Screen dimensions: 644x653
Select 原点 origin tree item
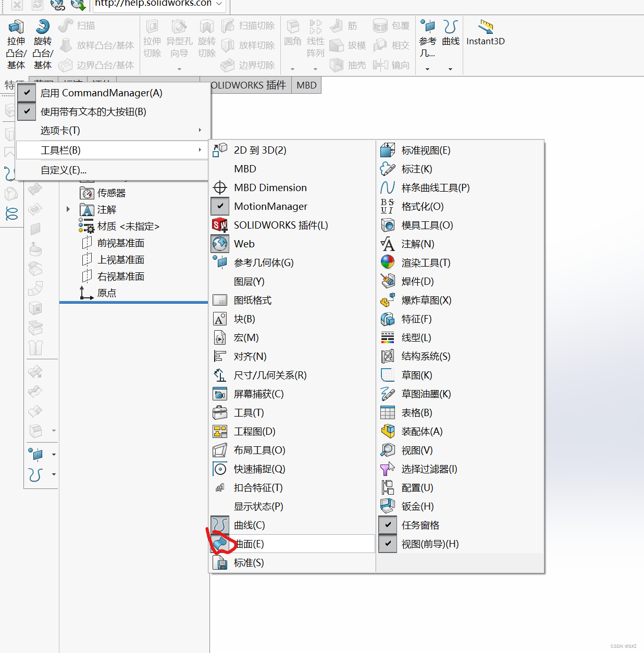click(98, 293)
